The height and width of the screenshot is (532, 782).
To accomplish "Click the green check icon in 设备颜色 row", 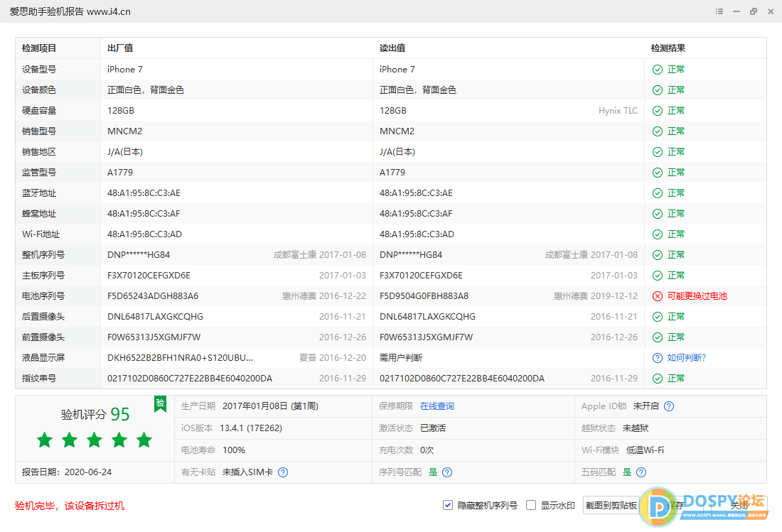I will 658,90.
